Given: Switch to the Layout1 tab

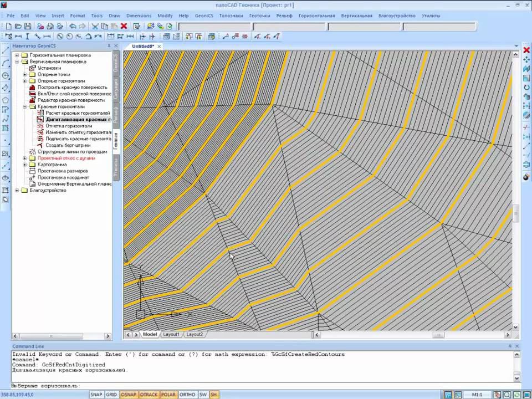Looking at the screenshot, I should [171, 335].
